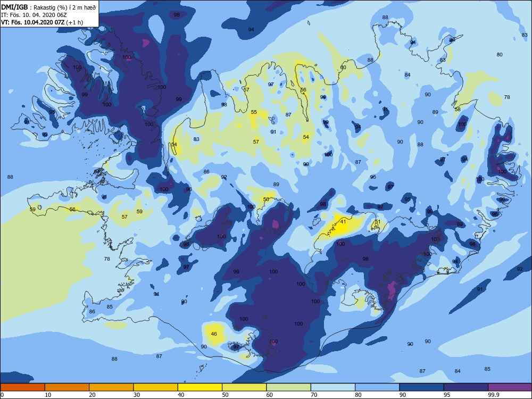Click the humidity value '41' on the map
This screenshot has height=399, width=532.
coord(343,221)
